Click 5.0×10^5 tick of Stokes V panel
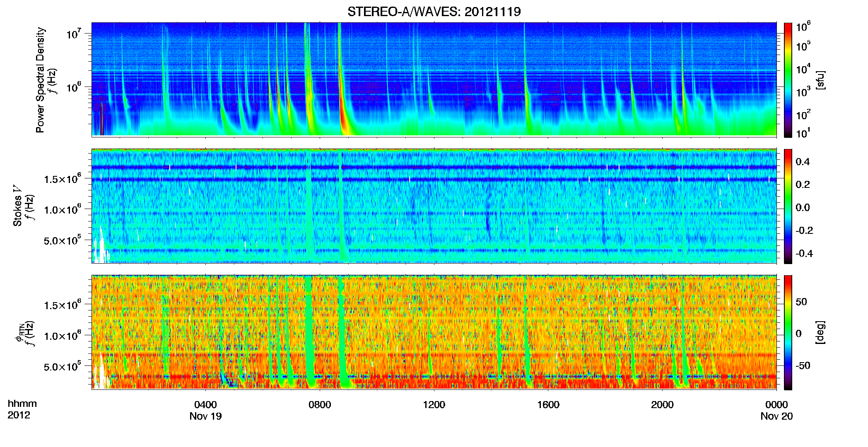The height and width of the screenshot is (447, 868). point(62,240)
